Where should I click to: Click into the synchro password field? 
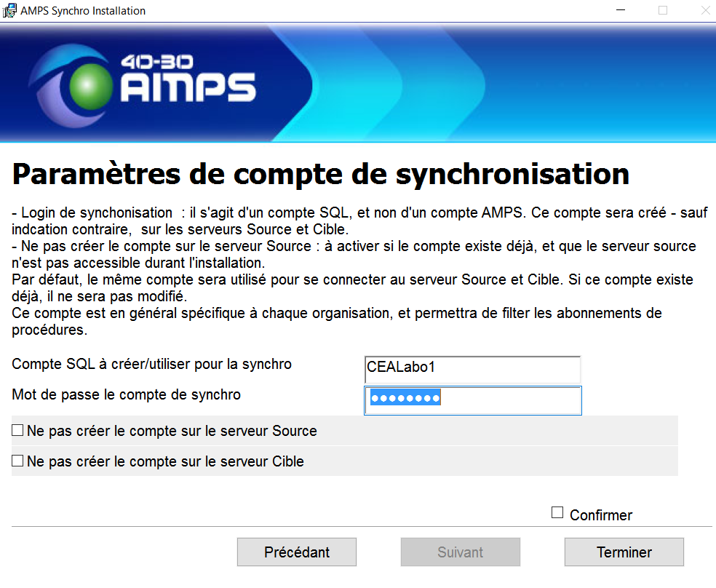[472, 400]
